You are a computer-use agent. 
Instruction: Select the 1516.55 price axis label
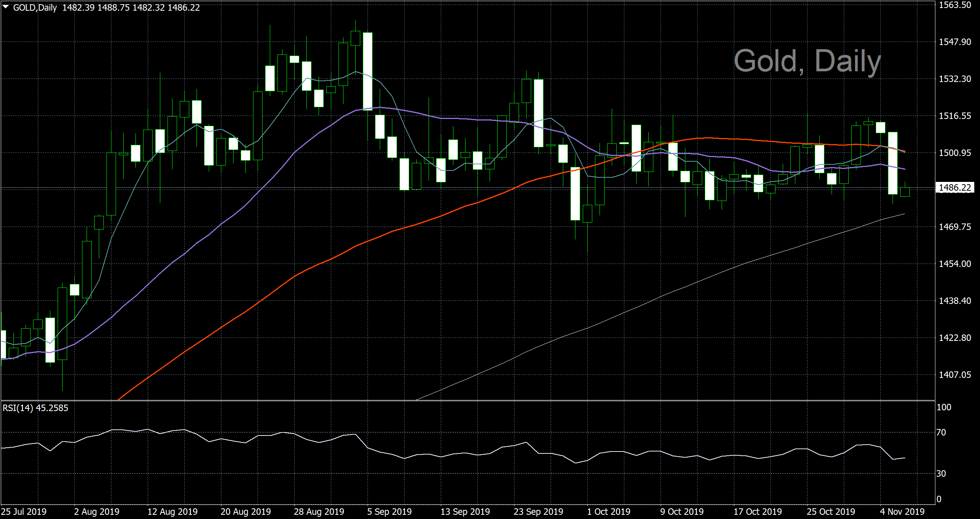click(x=955, y=116)
